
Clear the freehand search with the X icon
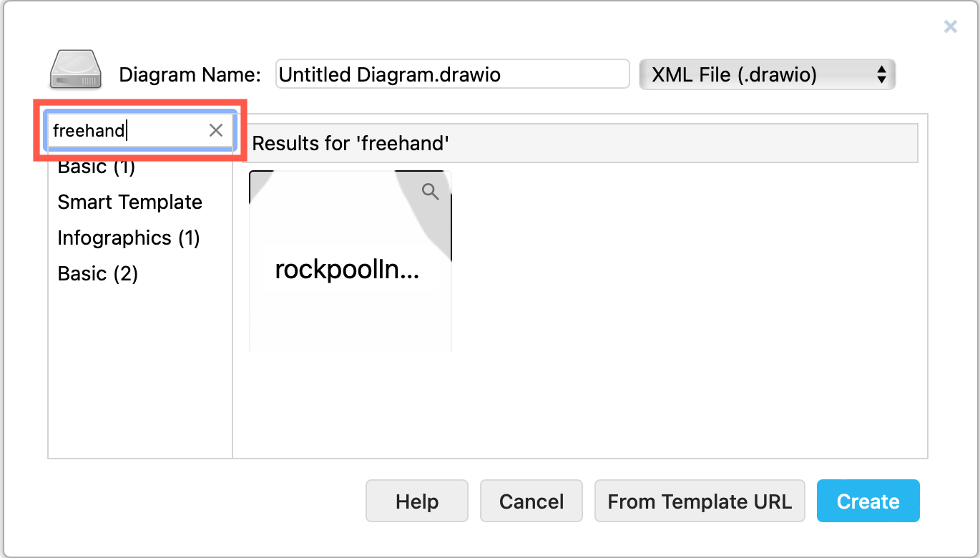pos(215,130)
